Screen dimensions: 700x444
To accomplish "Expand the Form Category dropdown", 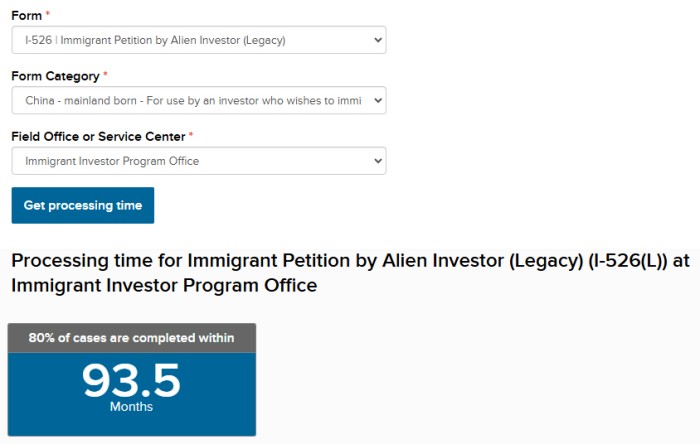I will click(x=198, y=101).
